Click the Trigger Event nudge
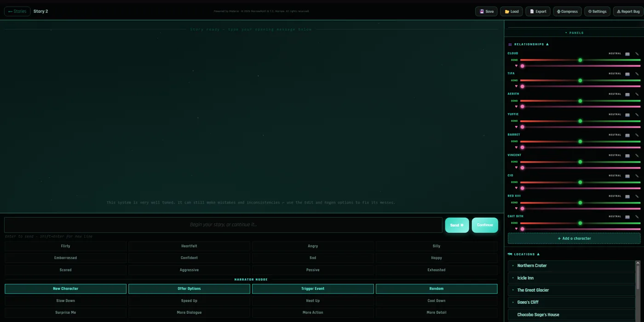 tap(313, 288)
